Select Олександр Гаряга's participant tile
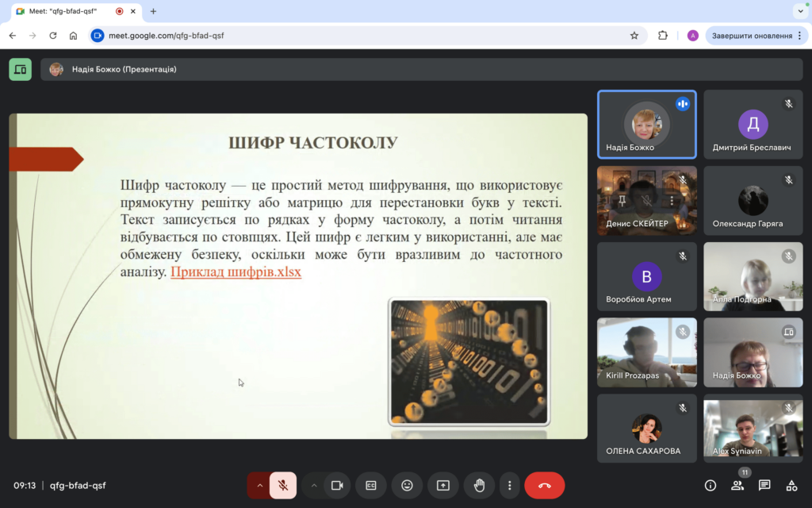Viewport: 812px width, 508px height. point(753,201)
